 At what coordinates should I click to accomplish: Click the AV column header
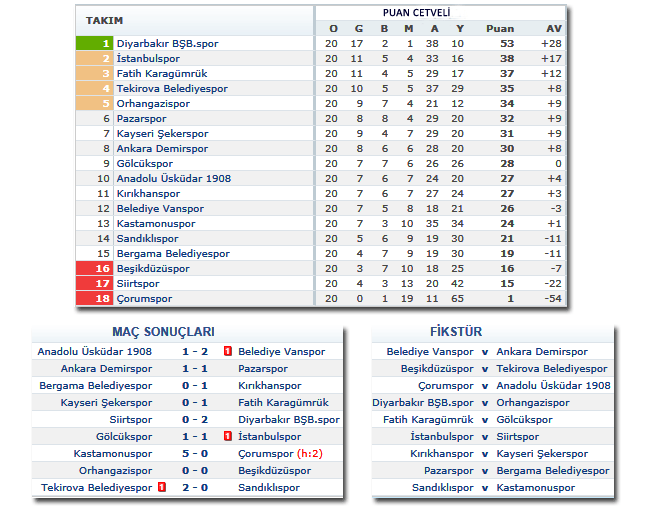(554, 28)
